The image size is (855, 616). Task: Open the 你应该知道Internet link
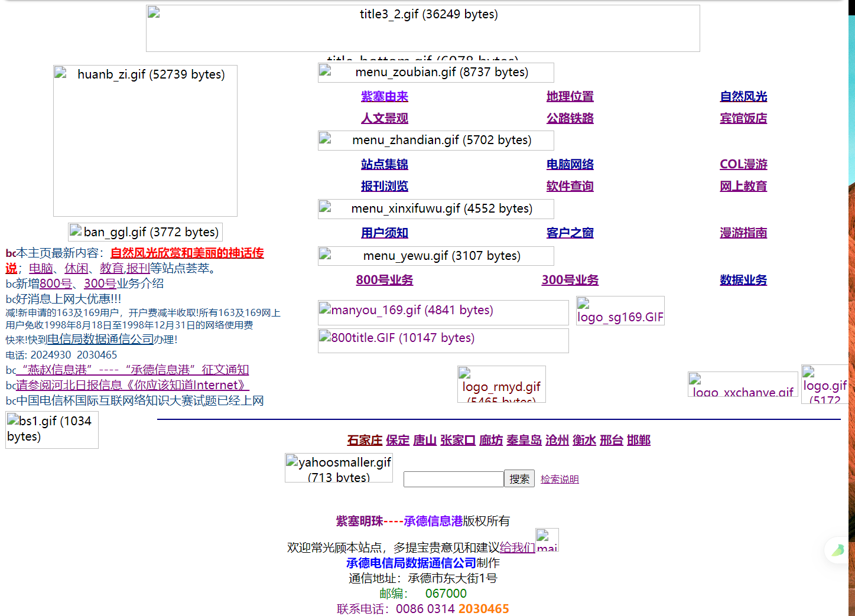(x=132, y=385)
